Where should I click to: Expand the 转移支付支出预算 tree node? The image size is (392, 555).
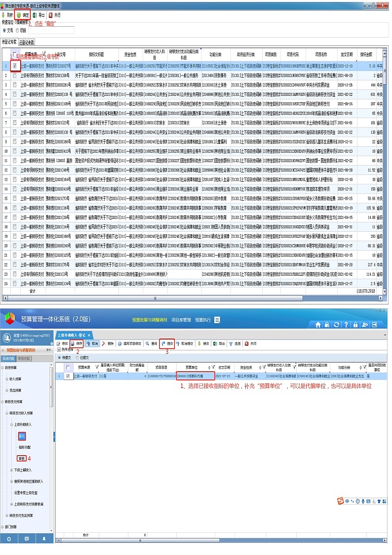[7, 515]
